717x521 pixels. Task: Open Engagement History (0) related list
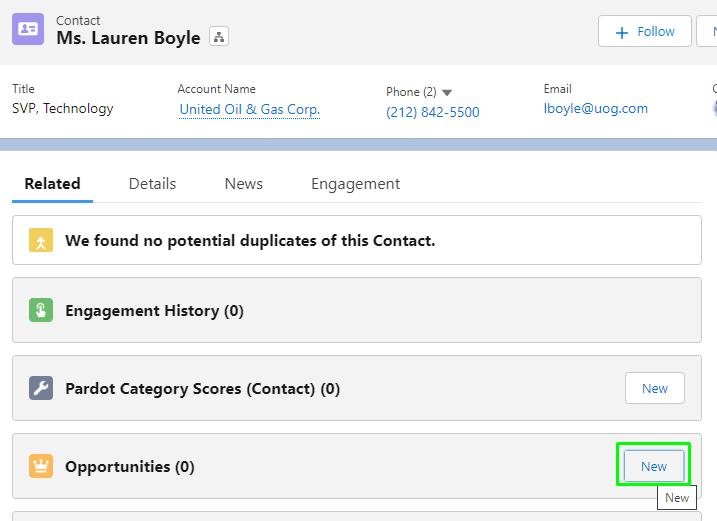tap(155, 311)
